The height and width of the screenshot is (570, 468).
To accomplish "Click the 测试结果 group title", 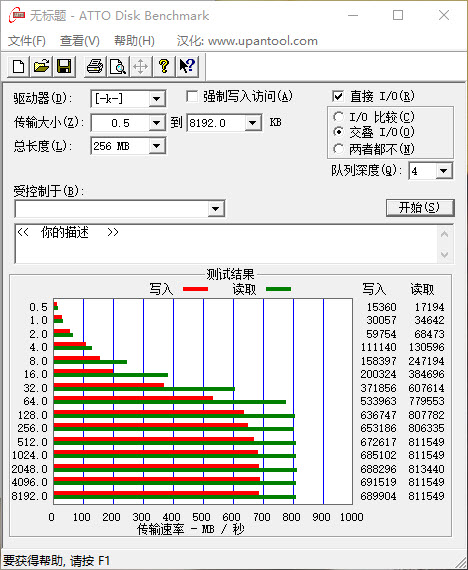I will (230, 274).
